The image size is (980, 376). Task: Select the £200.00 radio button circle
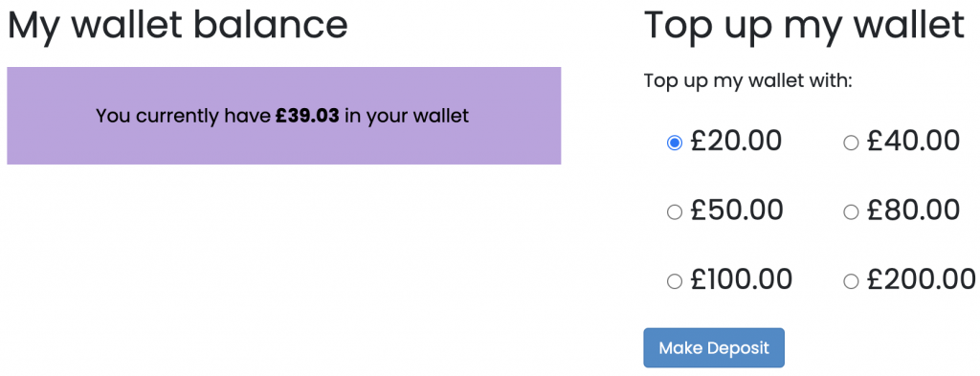[x=851, y=281]
